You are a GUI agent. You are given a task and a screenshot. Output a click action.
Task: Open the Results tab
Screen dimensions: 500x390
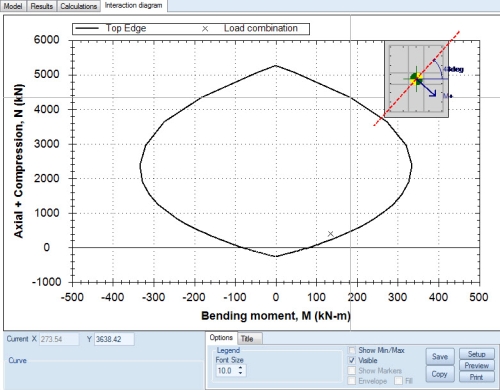point(42,6)
